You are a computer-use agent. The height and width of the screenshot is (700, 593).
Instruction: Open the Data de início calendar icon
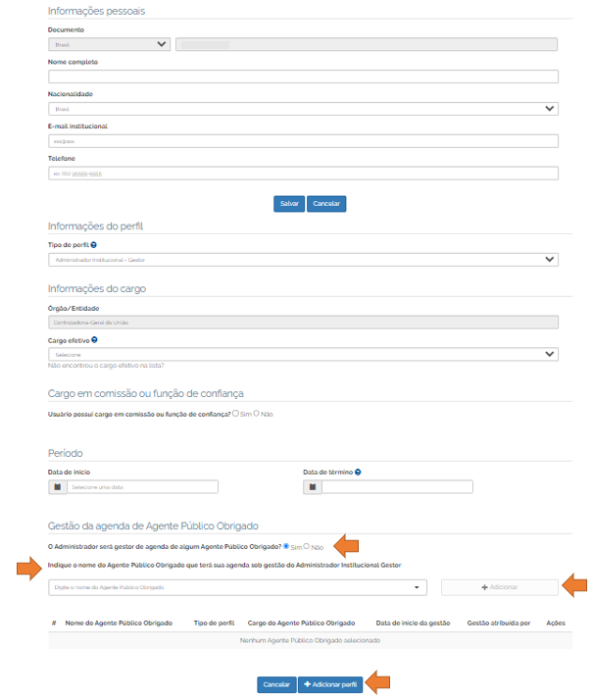57,486
